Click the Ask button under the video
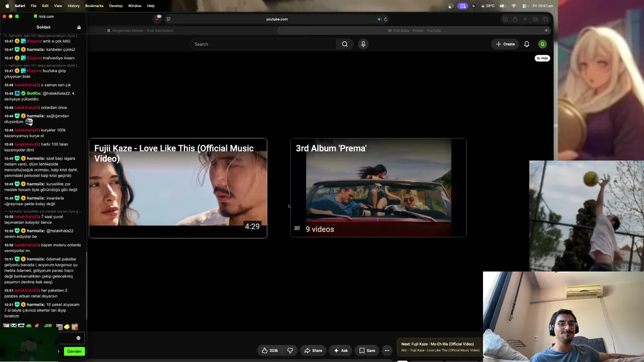 (341, 350)
